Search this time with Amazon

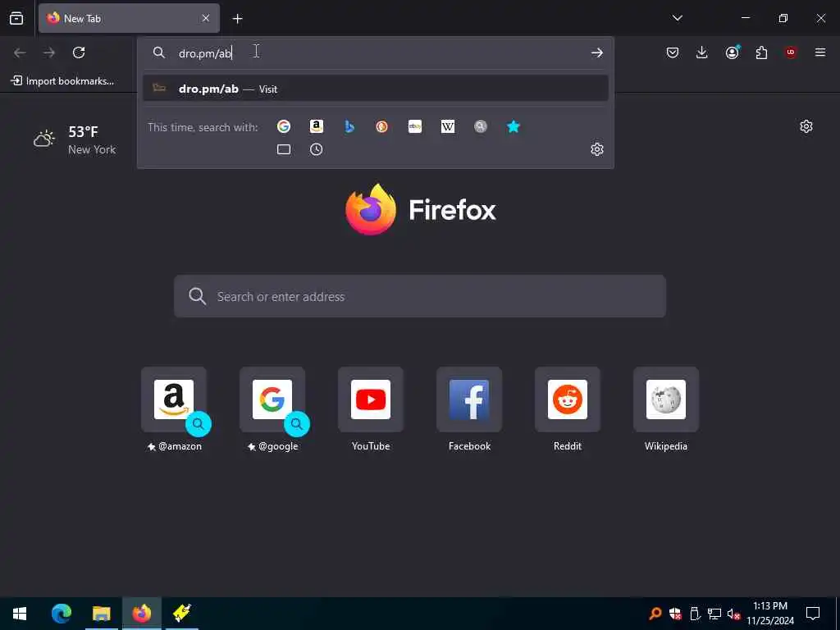[317, 126]
